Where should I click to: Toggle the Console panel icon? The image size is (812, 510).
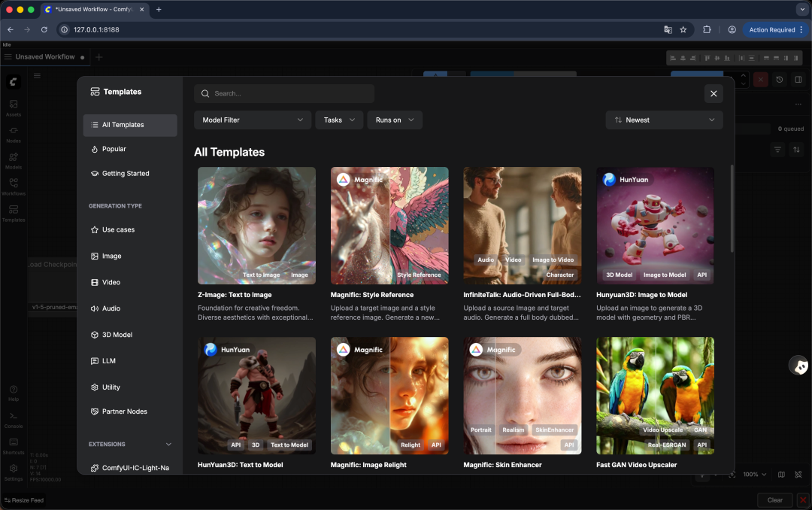pyautogui.click(x=14, y=419)
